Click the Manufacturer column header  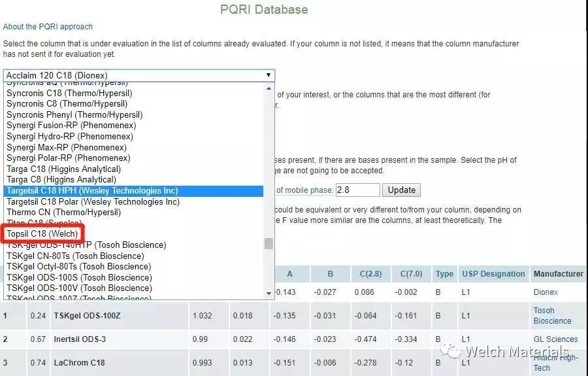(x=559, y=274)
